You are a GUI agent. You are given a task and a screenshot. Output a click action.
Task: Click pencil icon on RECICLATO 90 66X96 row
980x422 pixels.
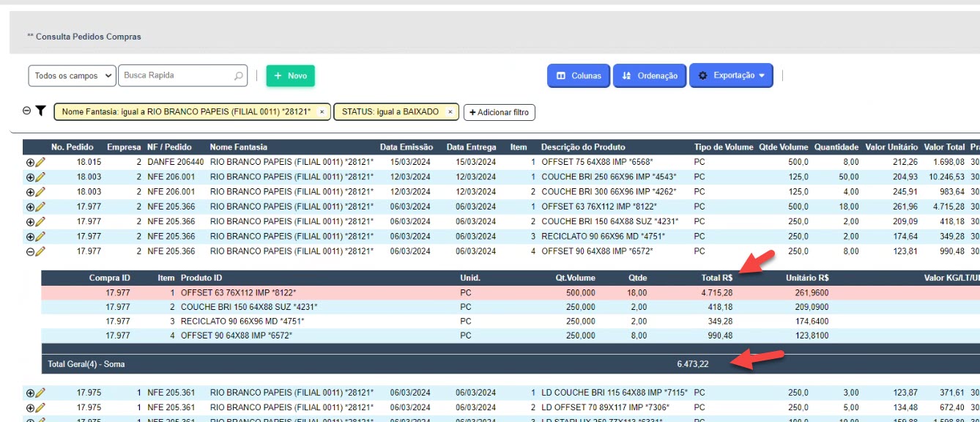[x=40, y=237]
